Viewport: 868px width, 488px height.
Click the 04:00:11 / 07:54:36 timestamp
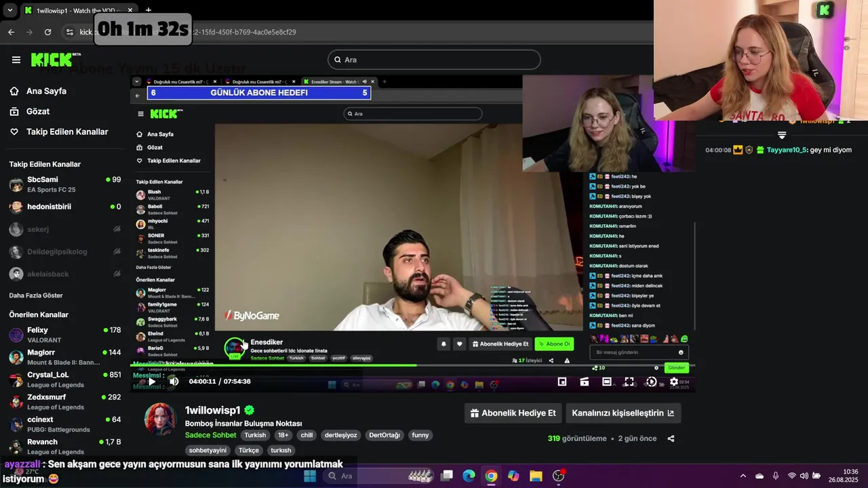[220, 382]
